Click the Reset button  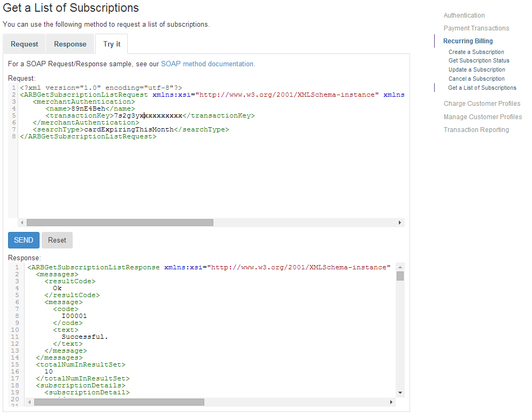point(57,240)
